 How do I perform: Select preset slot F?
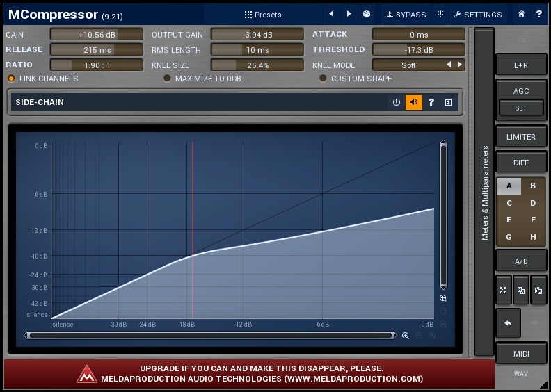pos(533,220)
